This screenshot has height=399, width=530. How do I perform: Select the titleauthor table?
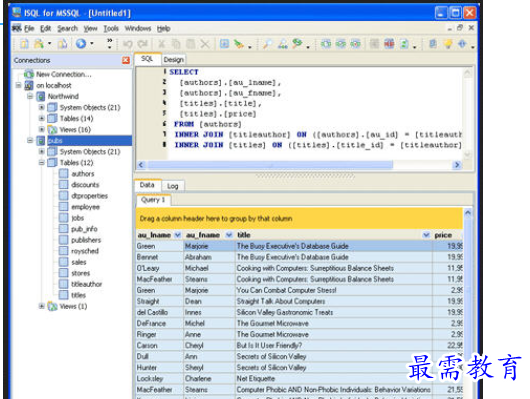[87, 284]
